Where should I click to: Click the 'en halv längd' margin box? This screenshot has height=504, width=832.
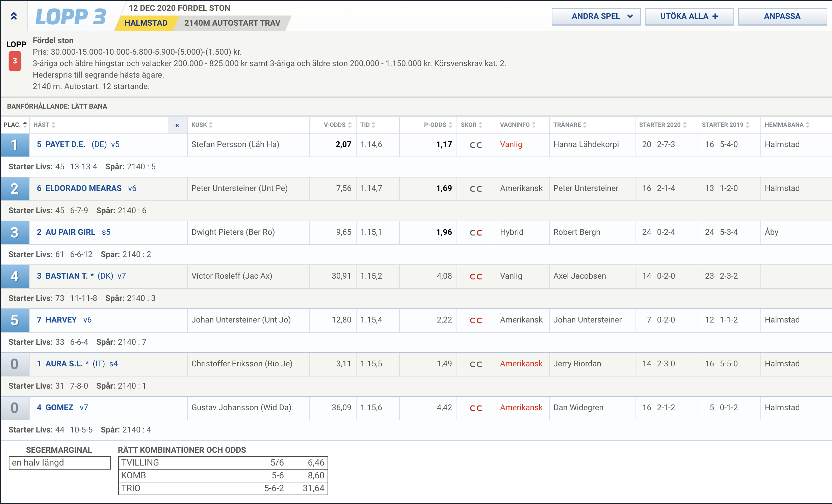59,463
